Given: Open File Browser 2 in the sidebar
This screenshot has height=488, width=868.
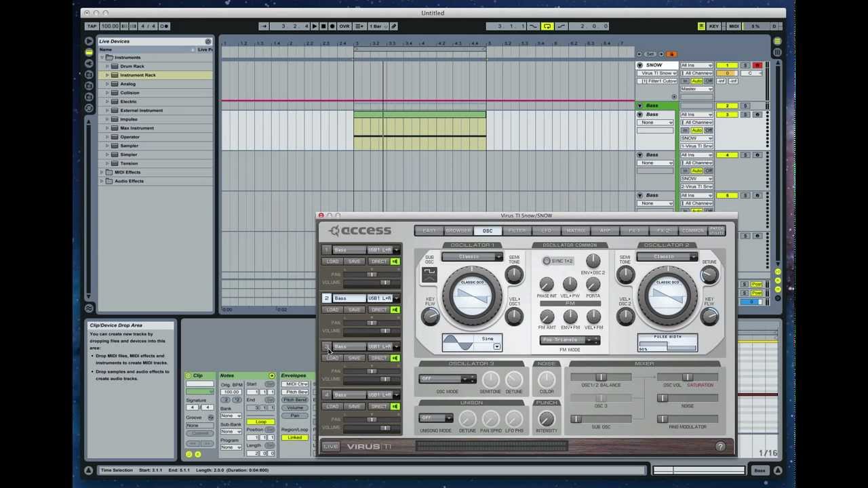Looking at the screenshot, I should click(89, 86).
